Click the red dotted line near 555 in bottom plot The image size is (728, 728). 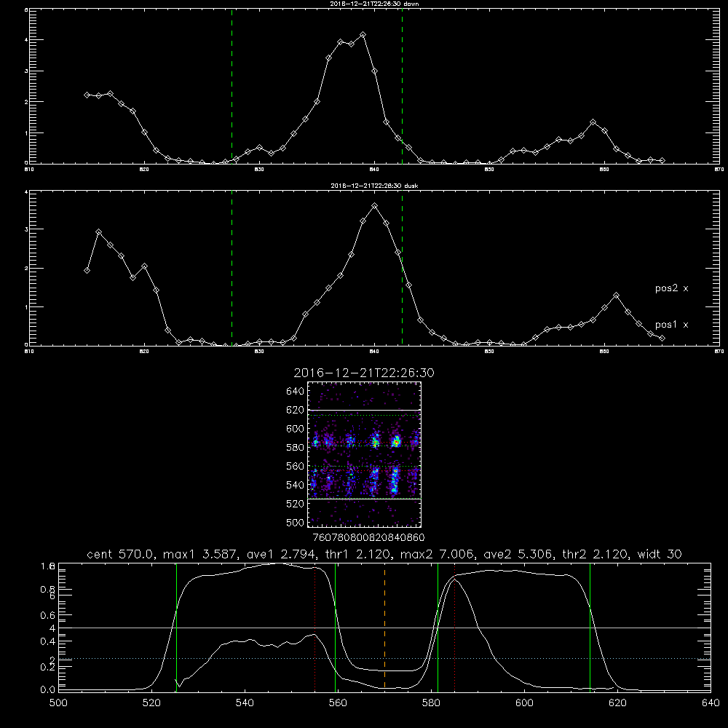[x=314, y=628]
